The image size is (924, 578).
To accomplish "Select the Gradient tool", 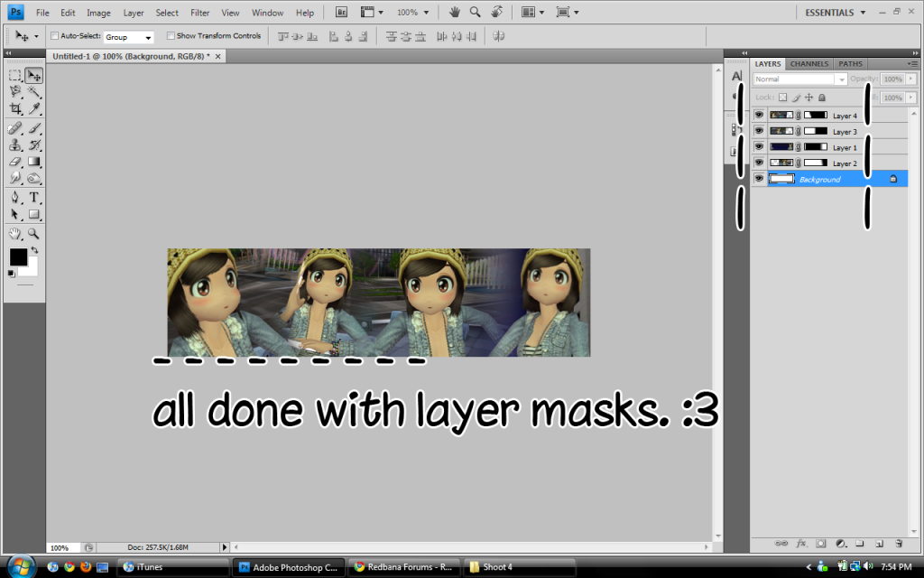I will click(33, 161).
